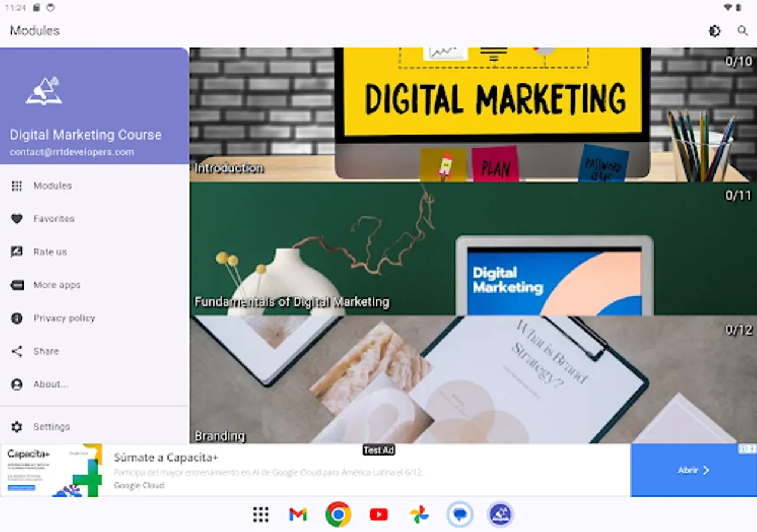Open Favorites using the heart icon
Screen dimensions: 757x532
(17, 219)
